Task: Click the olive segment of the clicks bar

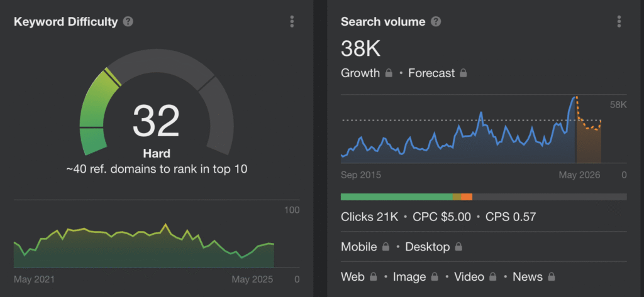Action: tap(457, 197)
